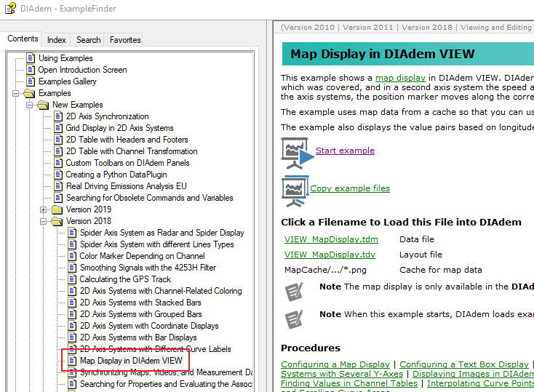Open the Displaying Images in DIAdem link
This screenshot has width=534, height=392.
473,374
